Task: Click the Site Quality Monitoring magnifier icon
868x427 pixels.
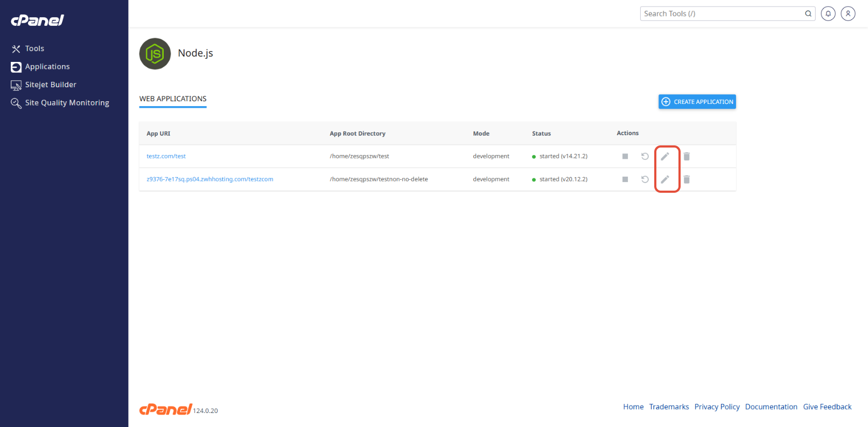Action: tap(16, 103)
